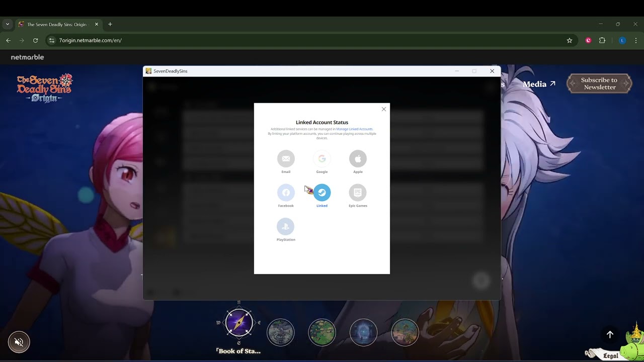Click the netmarble logo
The width and height of the screenshot is (644, 362).
(28, 57)
